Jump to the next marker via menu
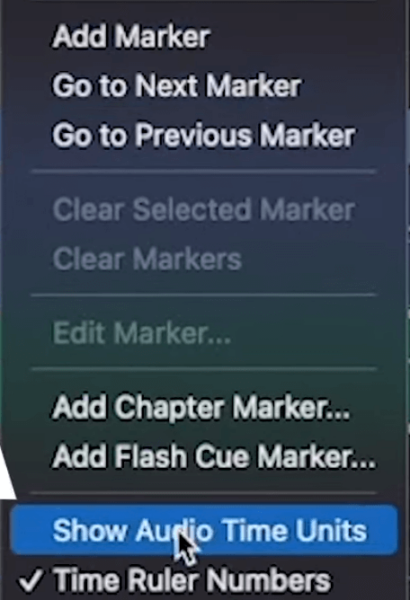 tap(205, 86)
